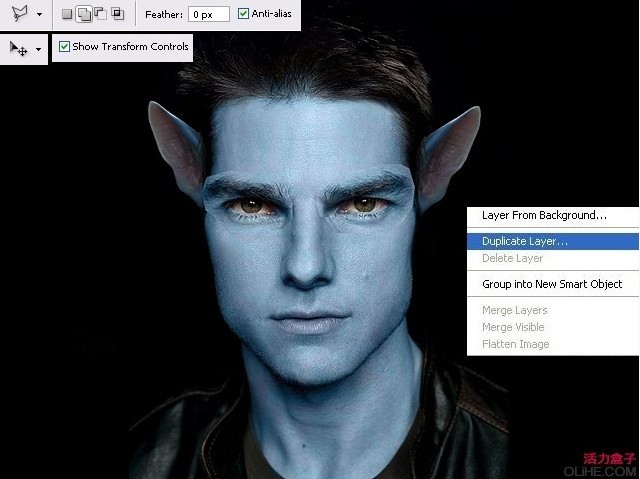This screenshot has width=640, height=479.
Task: Choose the Subtract from Selection icon
Action: coord(100,14)
